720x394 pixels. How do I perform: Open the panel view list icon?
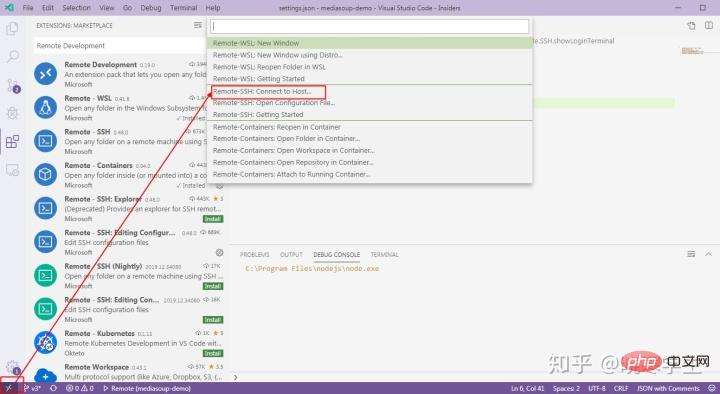(691, 254)
